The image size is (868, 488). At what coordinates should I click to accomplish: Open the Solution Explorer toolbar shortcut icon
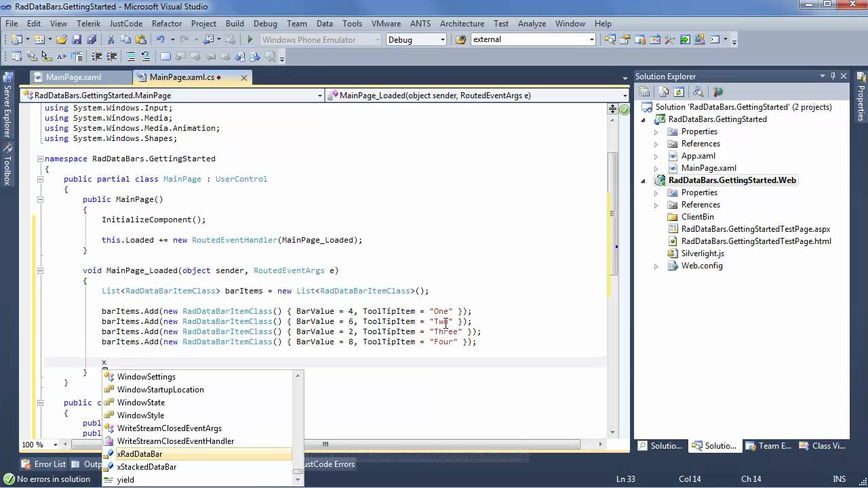click(x=610, y=39)
